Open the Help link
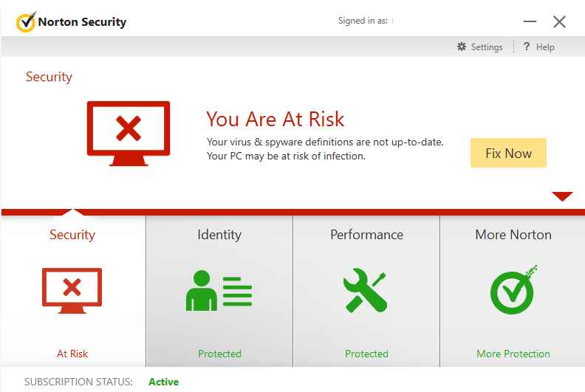585x392 pixels. [545, 47]
